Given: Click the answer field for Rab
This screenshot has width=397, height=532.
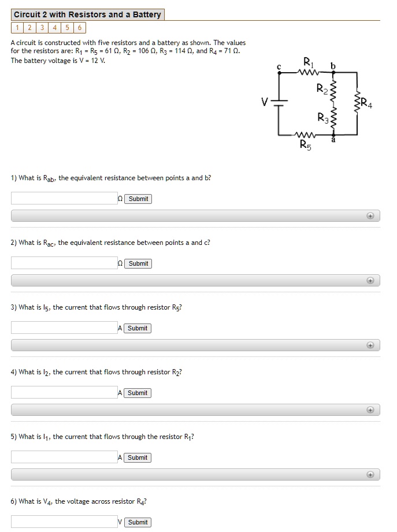Looking at the screenshot, I should click(x=62, y=199).
